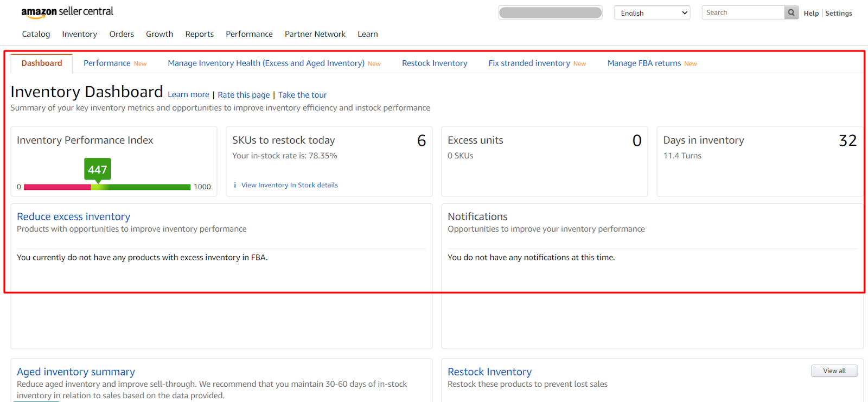Open the Performance menu in top navigation
Image resolution: width=868 pixels, height=402 pixels.
coord(250,34)
